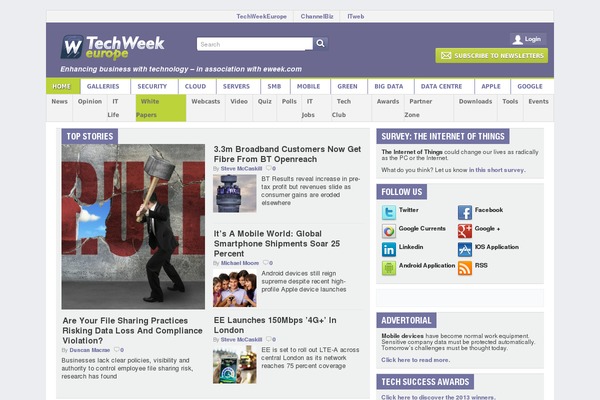
Task: Click comment bubble on File Sharing story
Action: (x=117, y=349)
